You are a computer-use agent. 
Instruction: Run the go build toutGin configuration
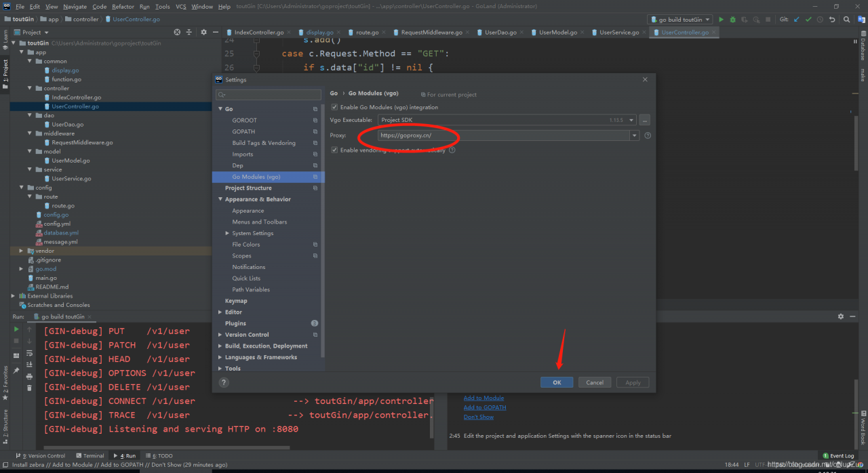click(721, 20)
